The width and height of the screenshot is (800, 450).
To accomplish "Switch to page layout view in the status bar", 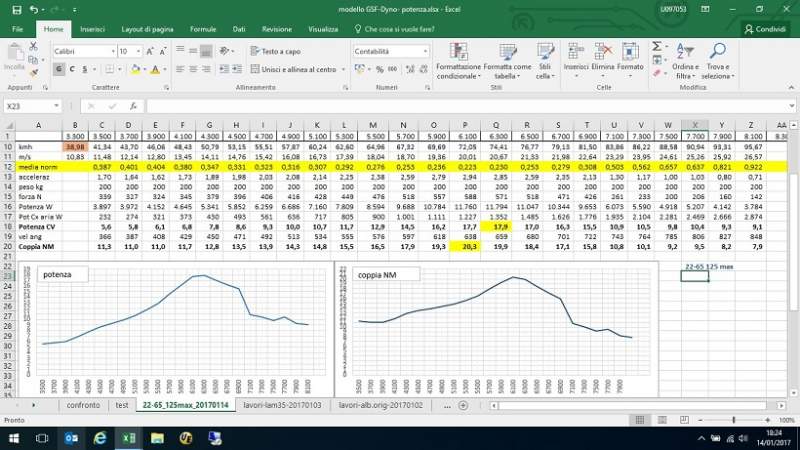I will (662, 420).
